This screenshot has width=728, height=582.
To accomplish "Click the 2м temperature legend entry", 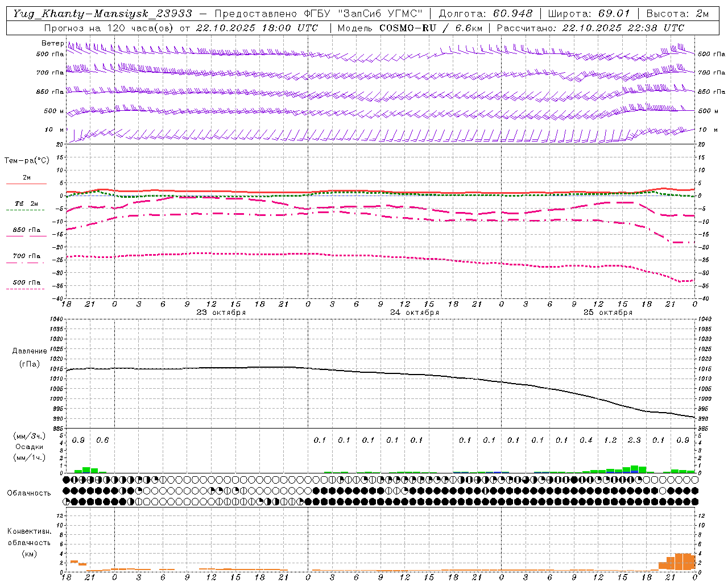I will coord(26,178).
